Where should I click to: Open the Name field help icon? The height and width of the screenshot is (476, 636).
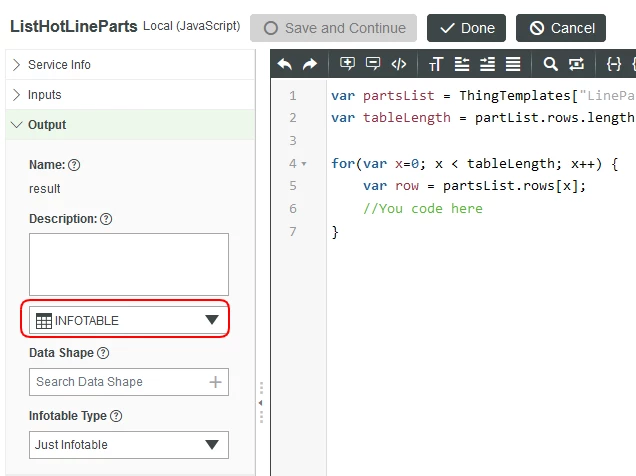click(74, 165)
